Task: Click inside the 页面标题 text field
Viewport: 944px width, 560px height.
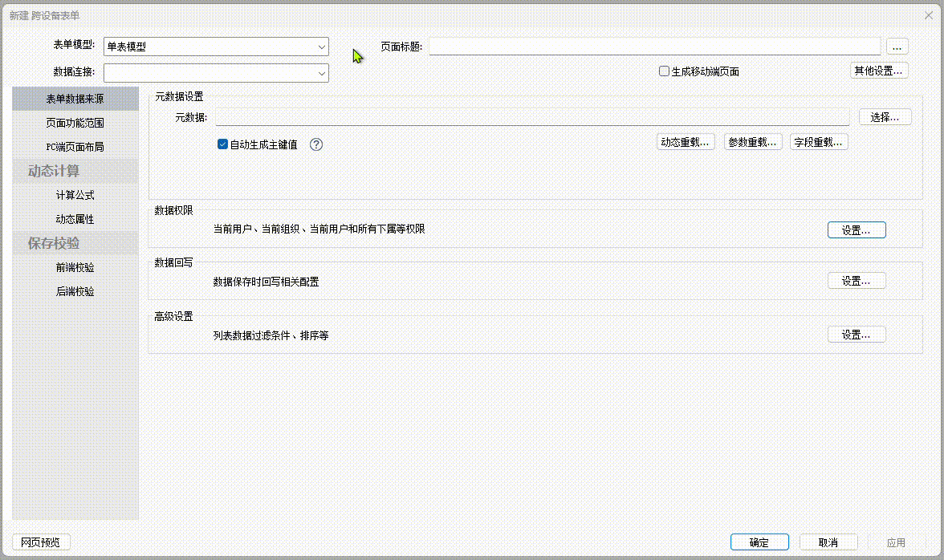Action: pos(654,47)
